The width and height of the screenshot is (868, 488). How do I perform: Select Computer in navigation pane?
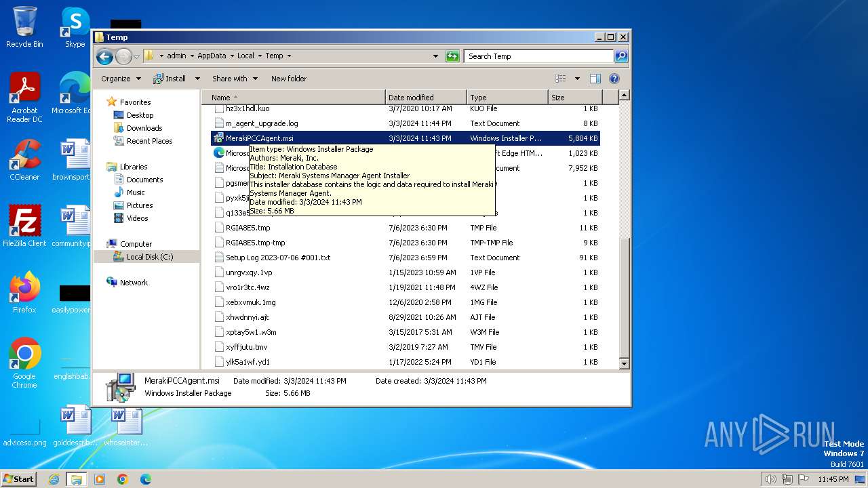tap(136, 244)
